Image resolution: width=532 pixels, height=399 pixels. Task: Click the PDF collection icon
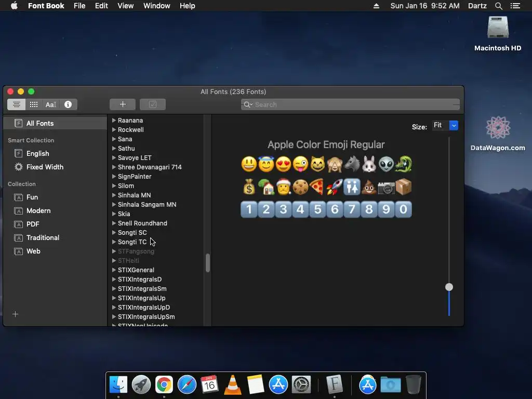[x=18, y=224]
